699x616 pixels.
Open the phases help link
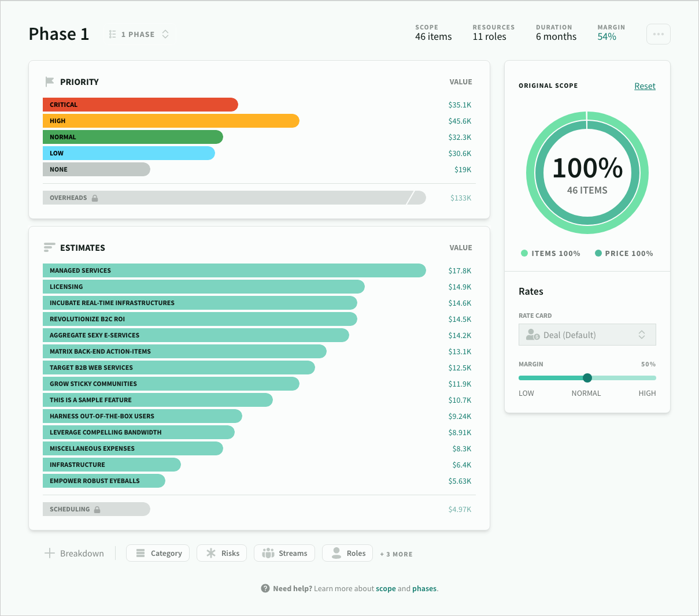coord(424,589)
